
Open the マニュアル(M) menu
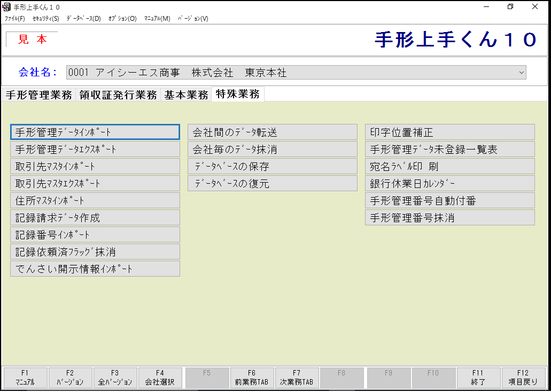tap(157, 19)
